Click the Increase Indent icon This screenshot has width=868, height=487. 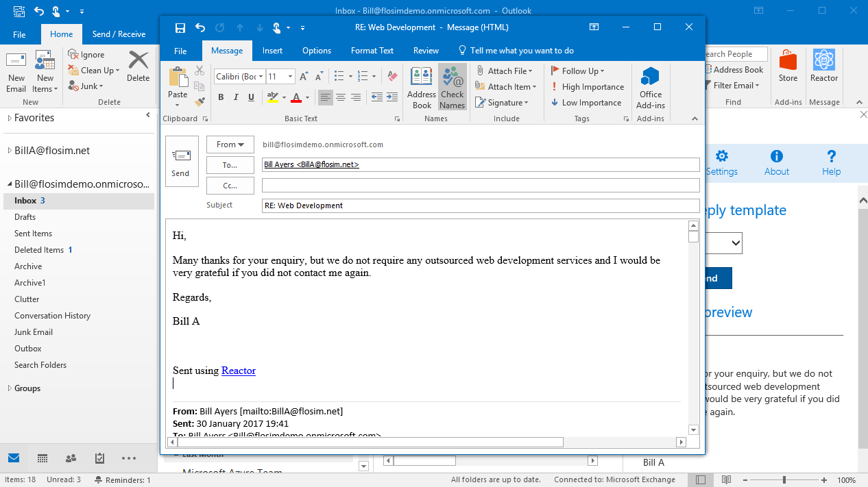[392, 97]
